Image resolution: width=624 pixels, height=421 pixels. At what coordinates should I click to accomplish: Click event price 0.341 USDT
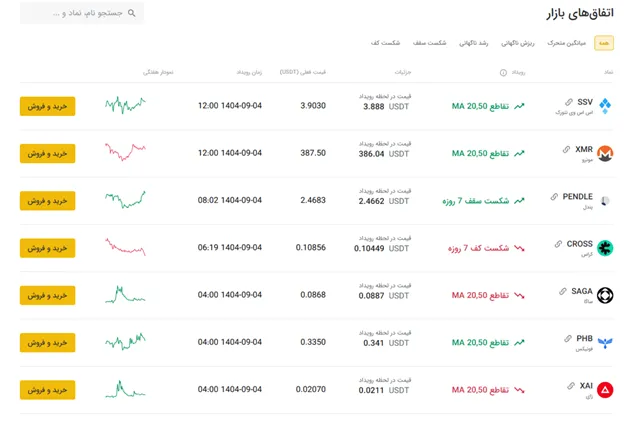click(386, 343)
